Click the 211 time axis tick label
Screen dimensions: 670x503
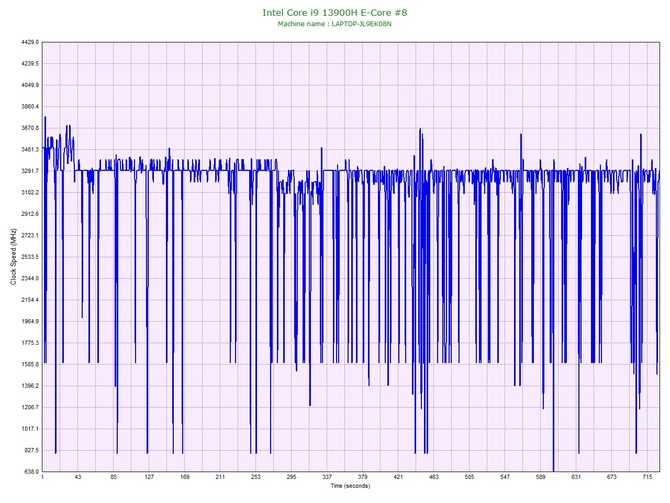point(220,477)
